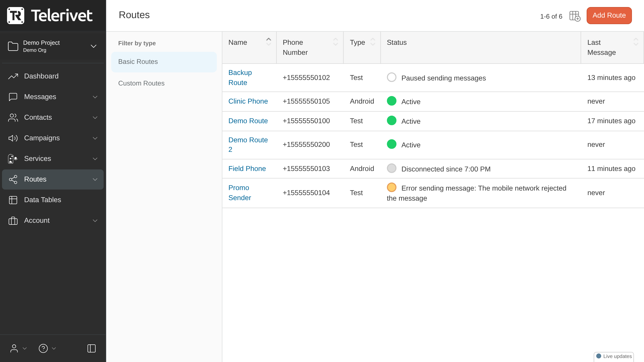The width and height of the screenshot is (644, 362).
Task: Expand the Contacts submenu chevron
Action: click(95, 118)
